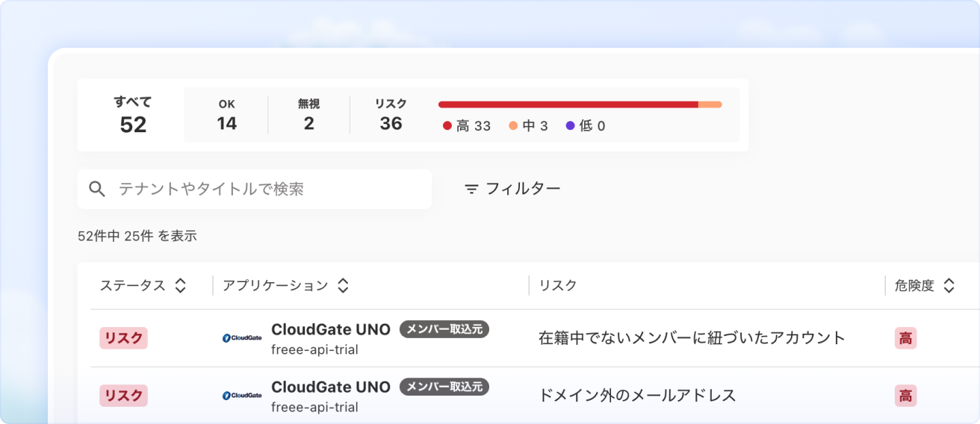
Task: Open ドメイン外のメールアドレス risk entry
Action: 637,396
